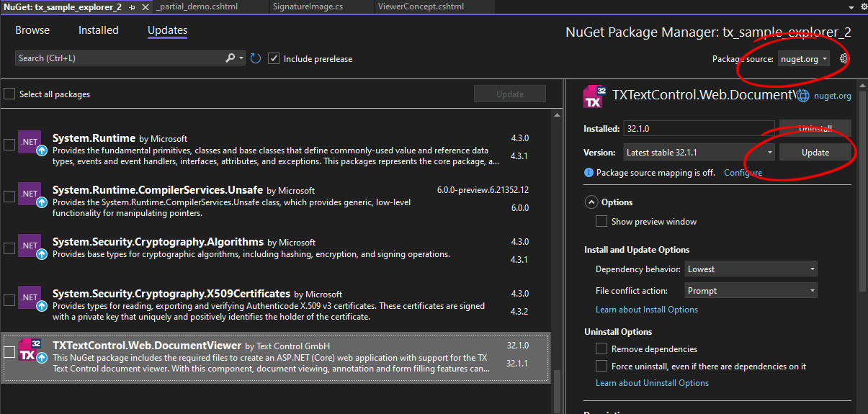
Task: Open the Package source dropdown
Action: (x=803, y=59)
